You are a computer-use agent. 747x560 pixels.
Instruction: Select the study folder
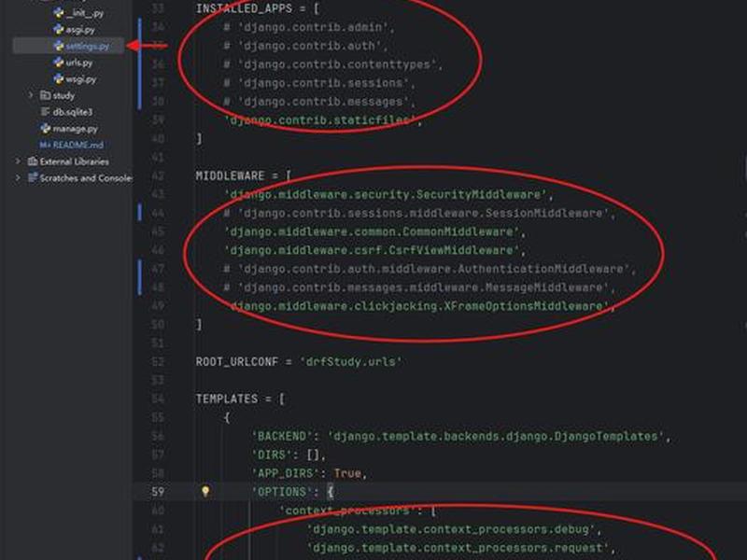point(63,96)
